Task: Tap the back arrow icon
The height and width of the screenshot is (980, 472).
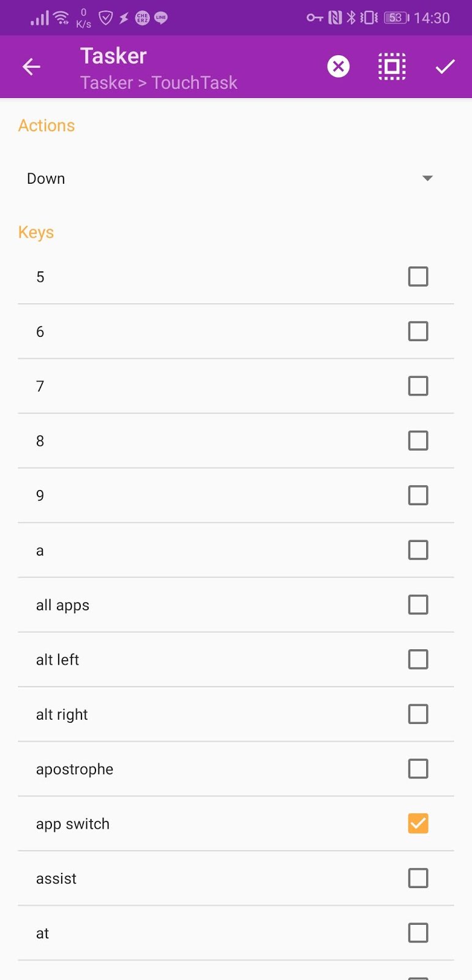Action: (x=31, y=67)
